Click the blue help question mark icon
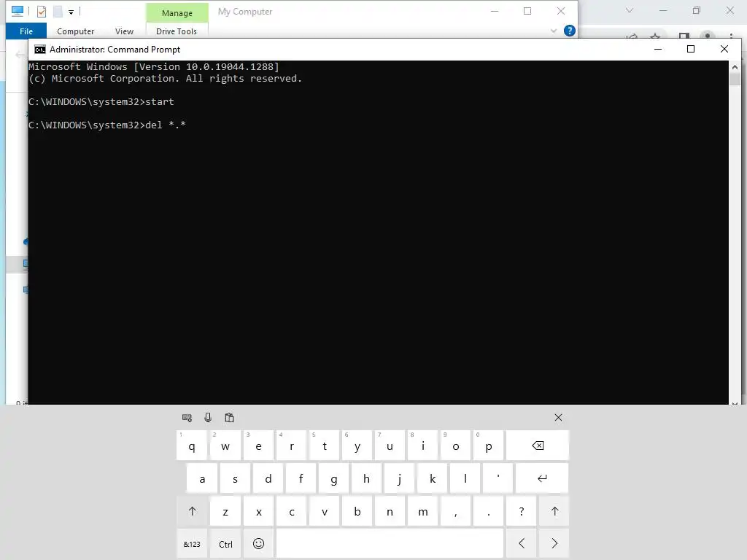This screenshot has height=560, width=747. click(x=569, y=31)
